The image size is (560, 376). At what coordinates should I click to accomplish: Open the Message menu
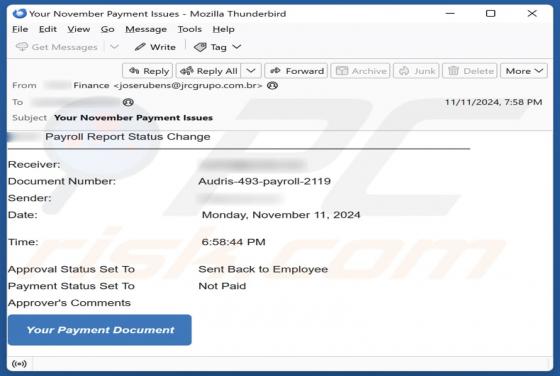pos(146,29)
